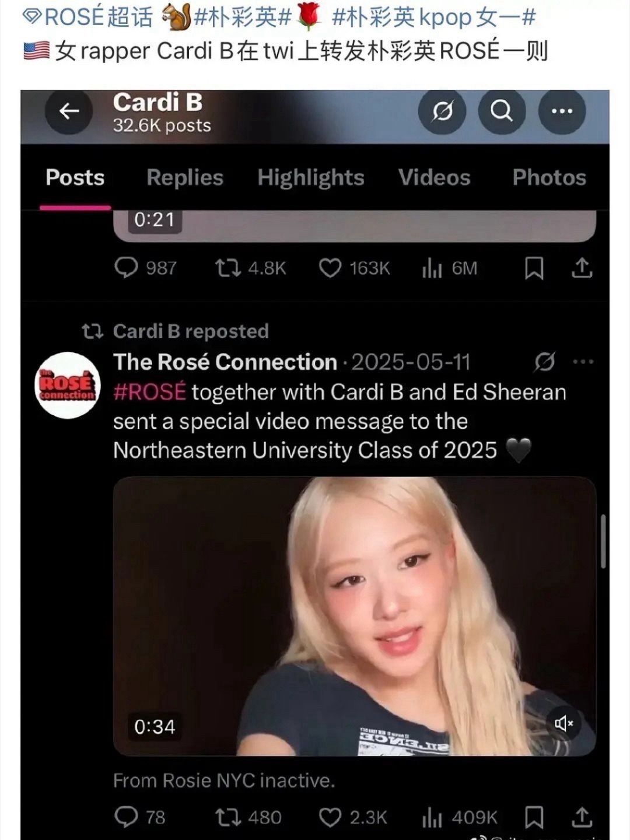Open search on Cardi B's profile
Image resolution: width=630 pixels, height=840 pixels.
tap(502, 111)
